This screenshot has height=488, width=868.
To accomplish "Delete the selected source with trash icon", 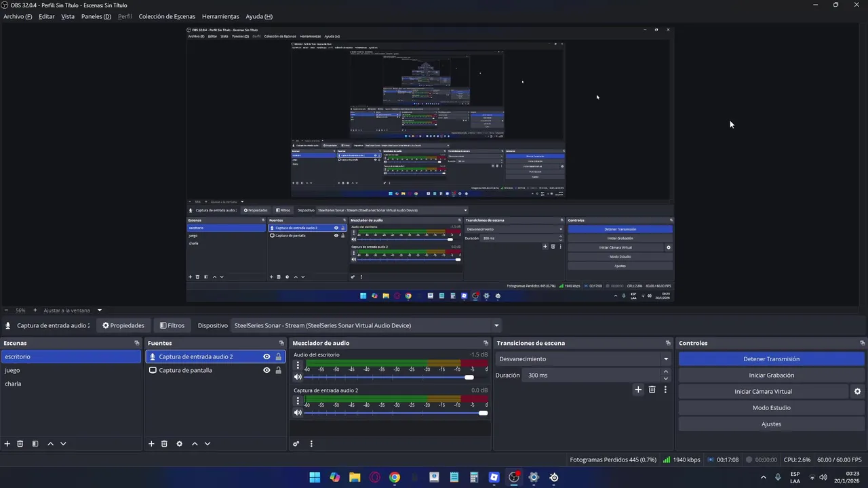I will pos(164,444).
